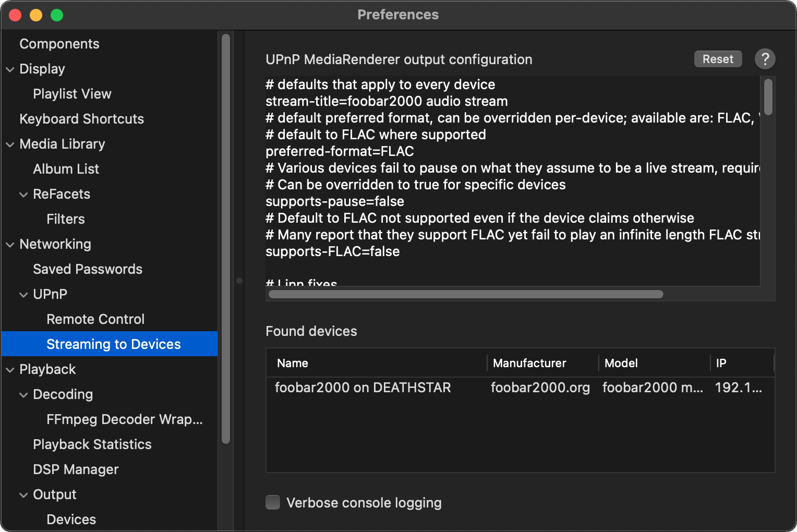Select DSP Manager preferences
This screenshot has height=532, width=797.
(76, 469)
